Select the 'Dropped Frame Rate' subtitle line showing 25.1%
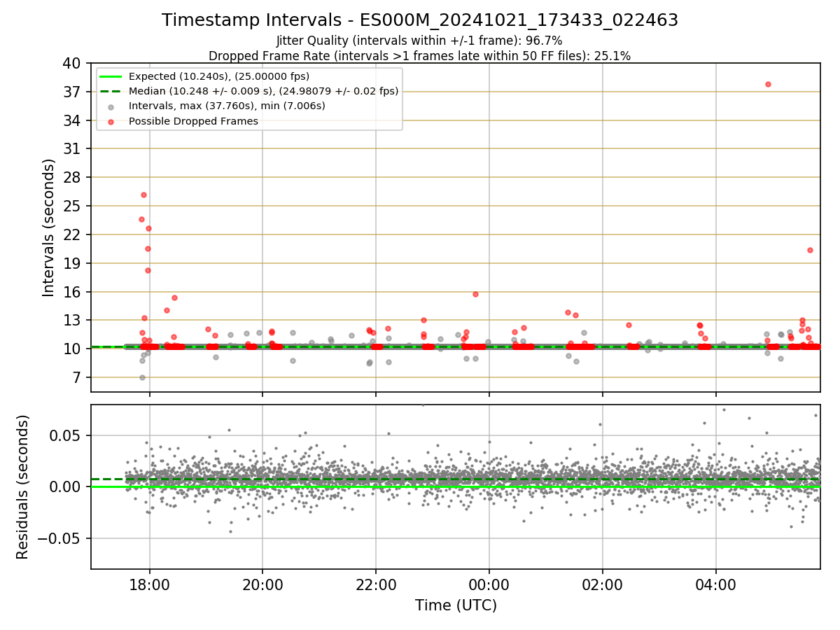The height and width of the screenshot is (630, 840). tap(419, 56)
